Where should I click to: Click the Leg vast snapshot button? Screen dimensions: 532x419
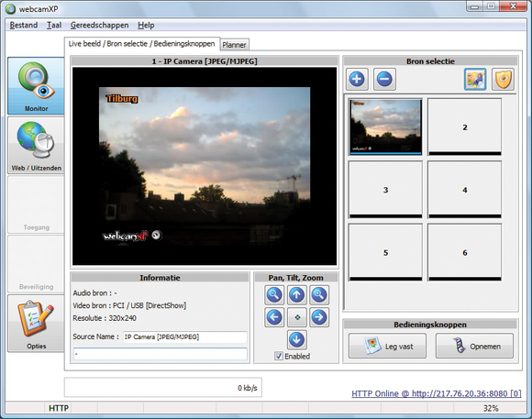[x=387, y=346]
